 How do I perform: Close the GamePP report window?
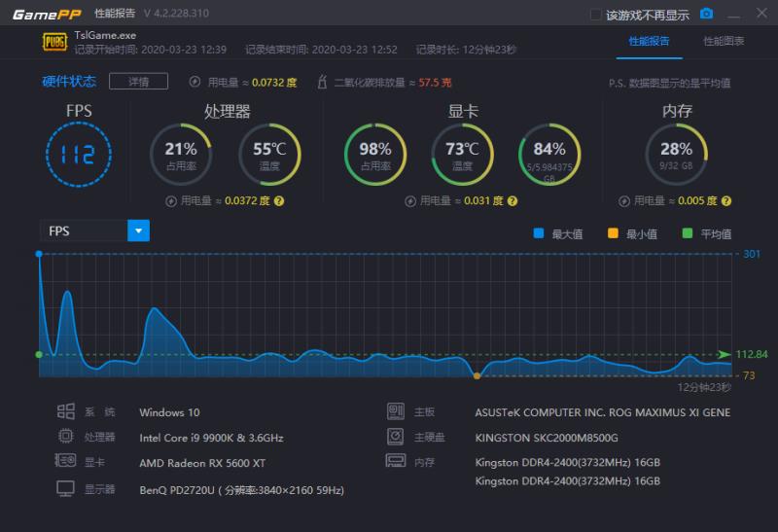pos(761,13)
